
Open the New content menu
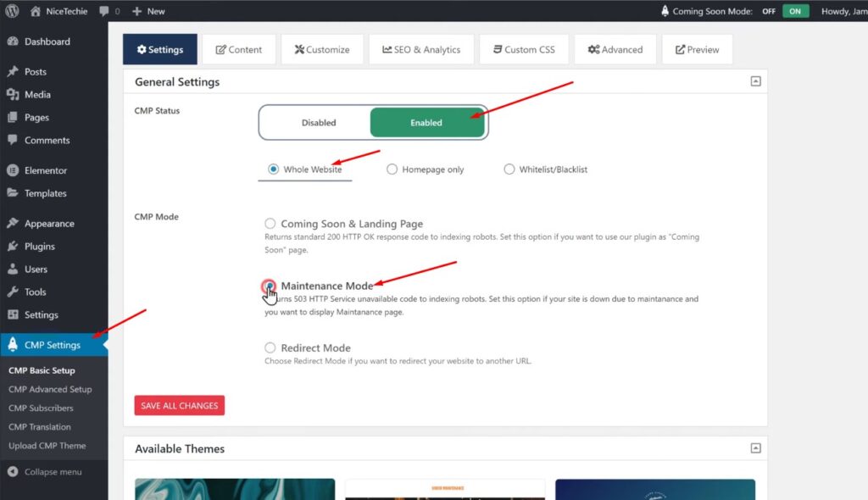click(147, 11)
